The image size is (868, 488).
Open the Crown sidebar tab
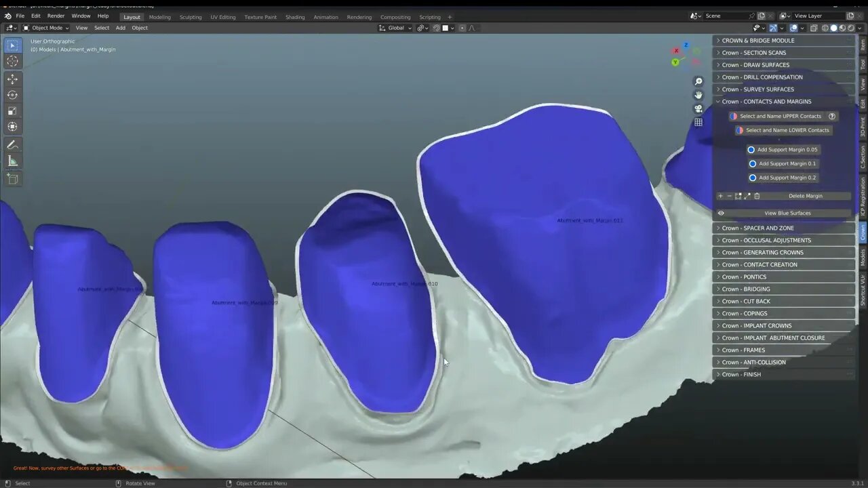(x=863, y=232)
